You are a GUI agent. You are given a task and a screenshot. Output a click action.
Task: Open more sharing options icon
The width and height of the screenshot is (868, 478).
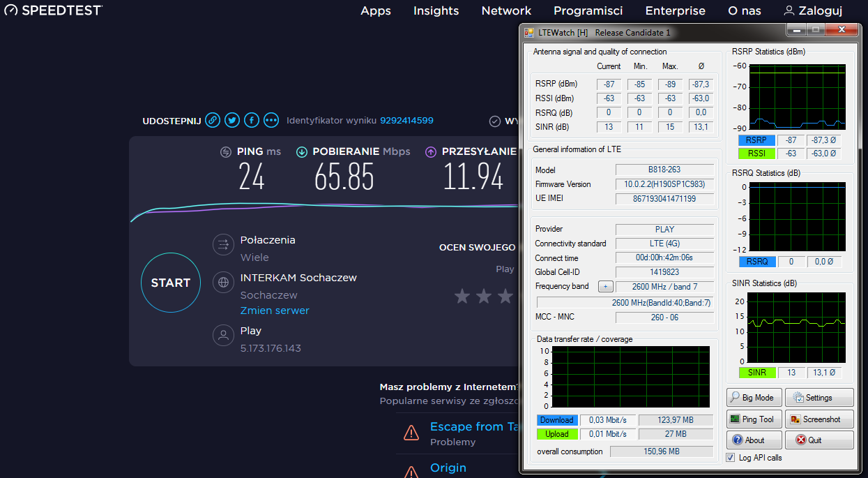coord(271,121)
